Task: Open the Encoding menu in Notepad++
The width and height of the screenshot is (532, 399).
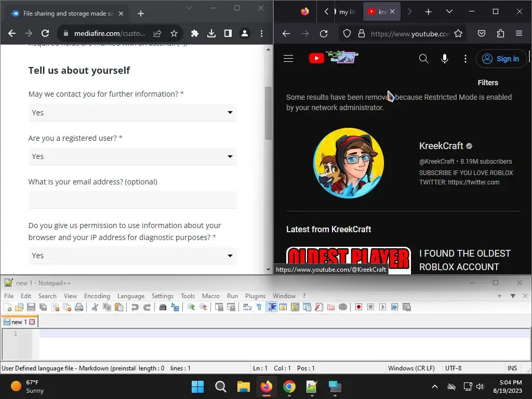Action: click(x=97, y=296)
